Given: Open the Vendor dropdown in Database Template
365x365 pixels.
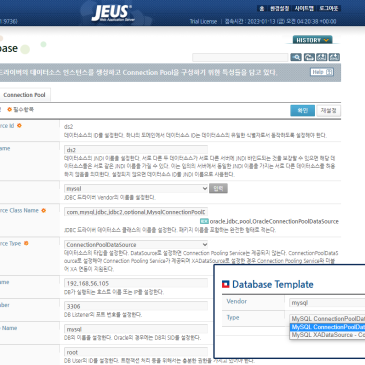Looking at the screenshot, I should click(x=327, y=303).
